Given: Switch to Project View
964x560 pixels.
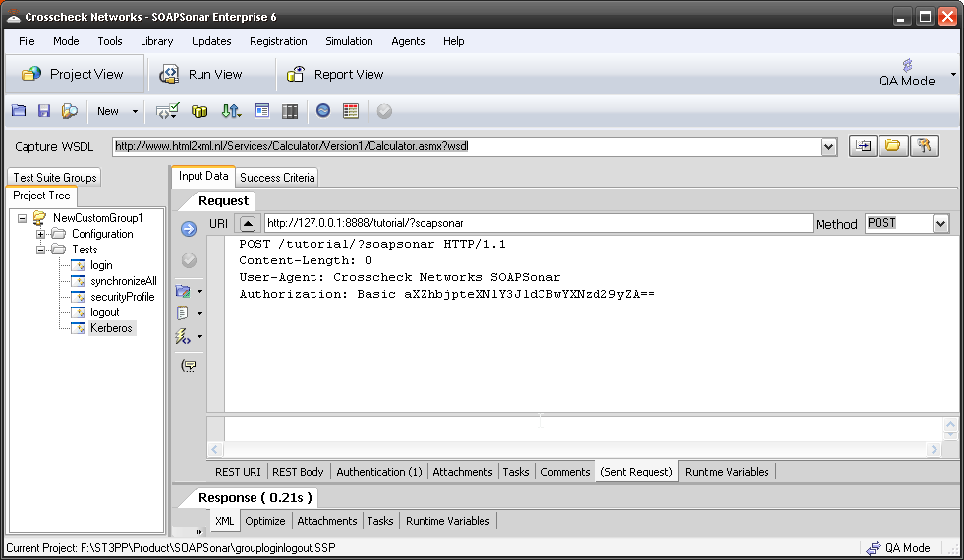Looking at the screenshot, I should click(x=74, y=74).
